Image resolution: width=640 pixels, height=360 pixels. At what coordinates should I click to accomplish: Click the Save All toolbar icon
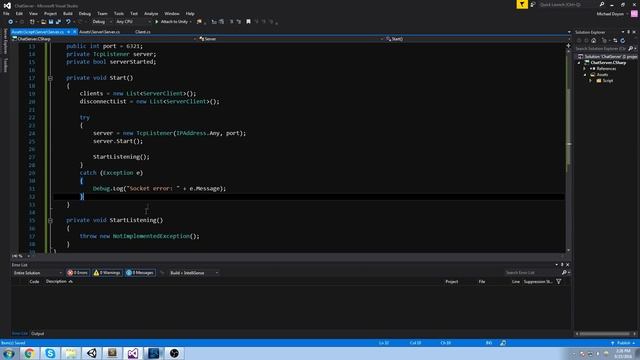[58, 22]
